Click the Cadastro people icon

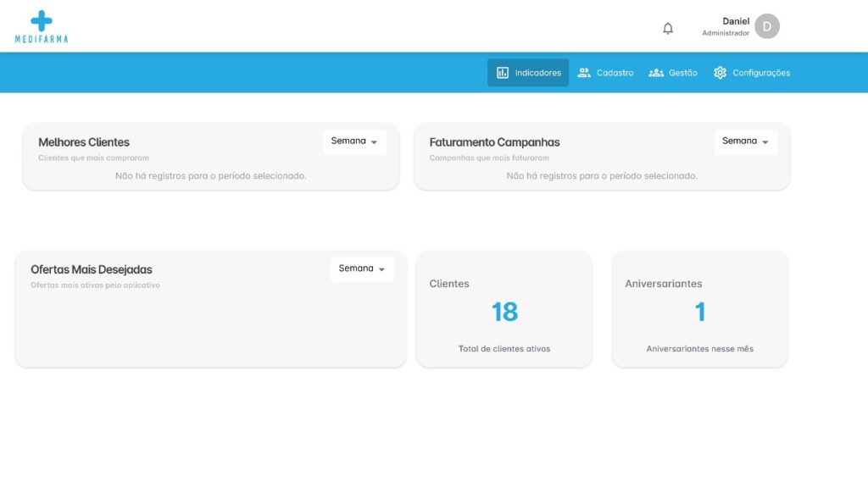click(584, 73)
